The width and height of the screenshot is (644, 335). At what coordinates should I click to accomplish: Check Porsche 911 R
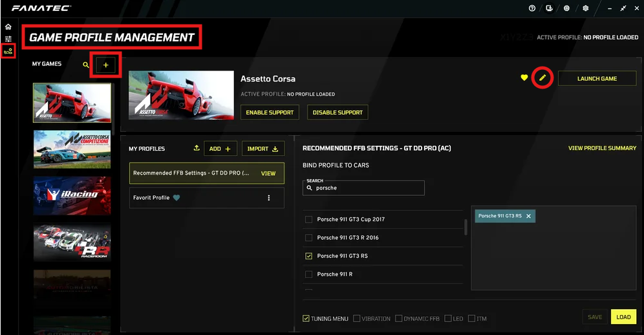309,274
